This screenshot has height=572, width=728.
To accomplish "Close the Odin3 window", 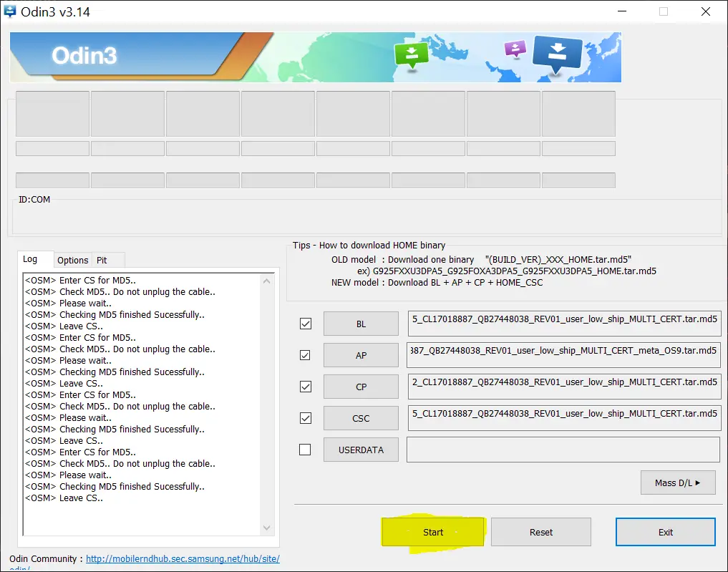I will (706, 11).
